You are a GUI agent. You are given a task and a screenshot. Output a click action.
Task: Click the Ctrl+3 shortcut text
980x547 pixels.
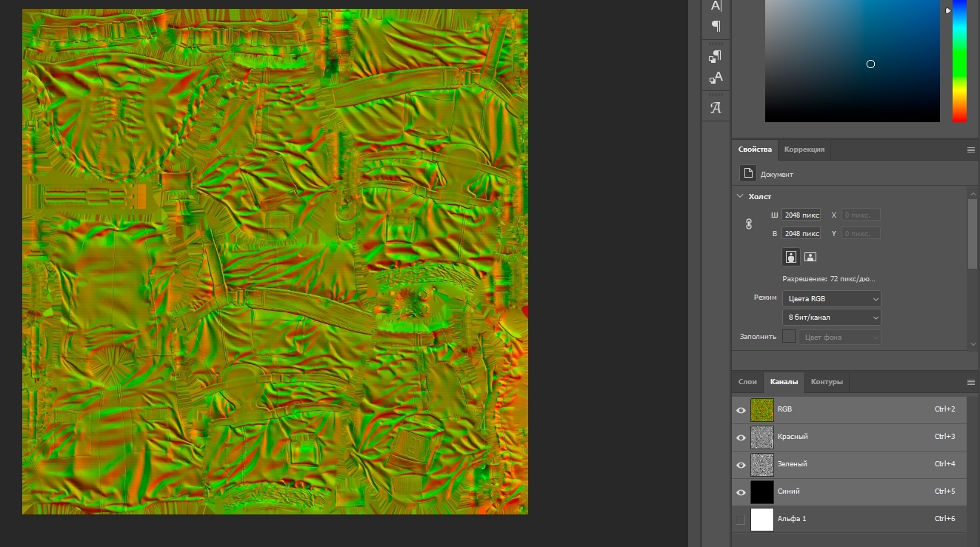pos(945,437)
